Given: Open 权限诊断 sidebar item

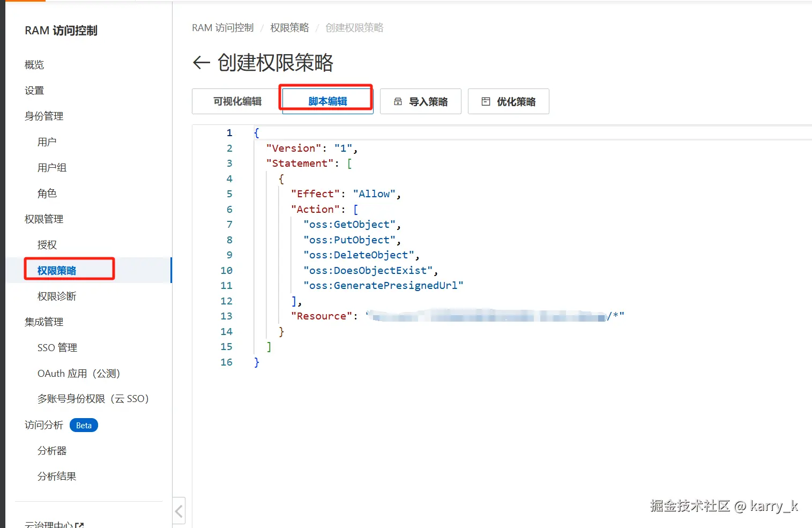Looking at the screenshot, I should (x=57, y=296).
